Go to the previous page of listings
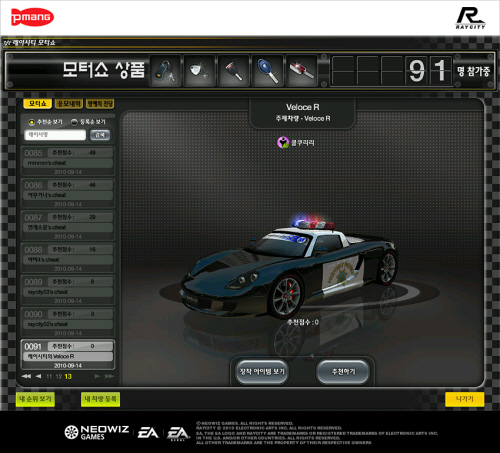 tap(38, 376)
